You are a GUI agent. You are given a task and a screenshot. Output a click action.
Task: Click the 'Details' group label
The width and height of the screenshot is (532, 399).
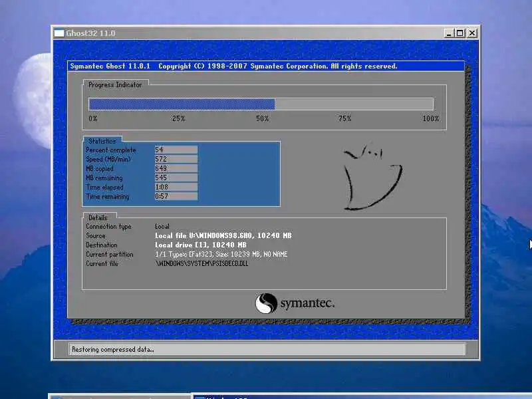(x=98, y=217)
